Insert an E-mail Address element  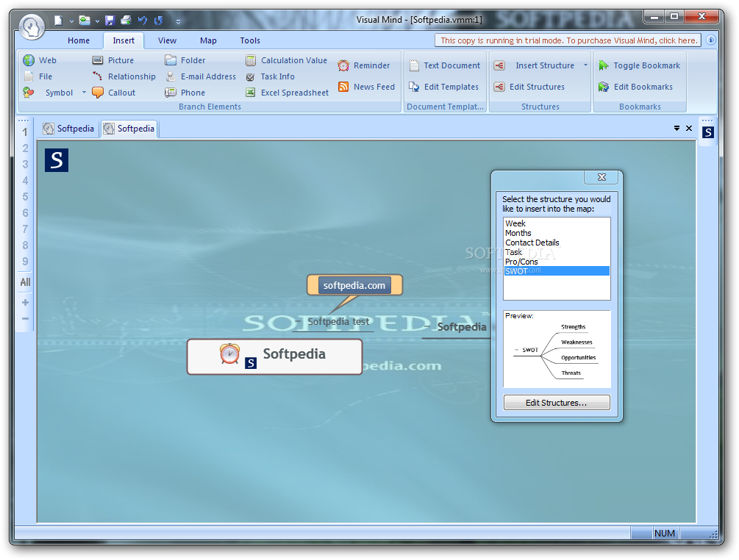[200, 76]
